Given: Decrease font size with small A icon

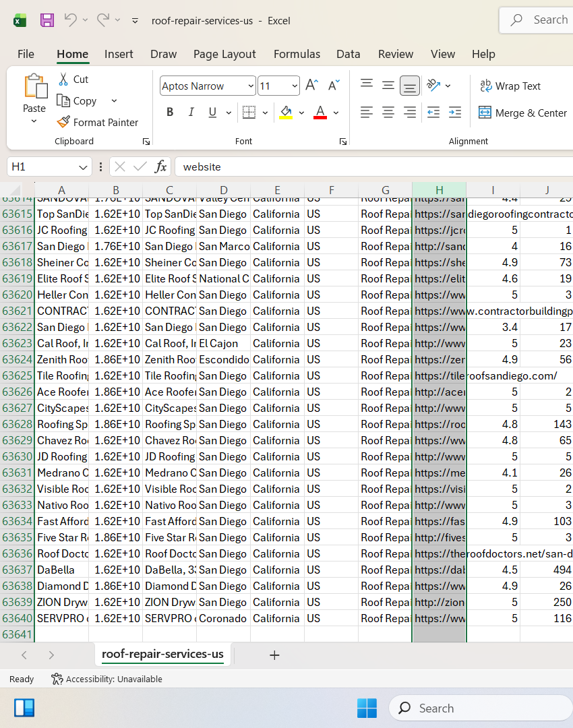Looking at the screenshot, I should [x=334, y=85].
